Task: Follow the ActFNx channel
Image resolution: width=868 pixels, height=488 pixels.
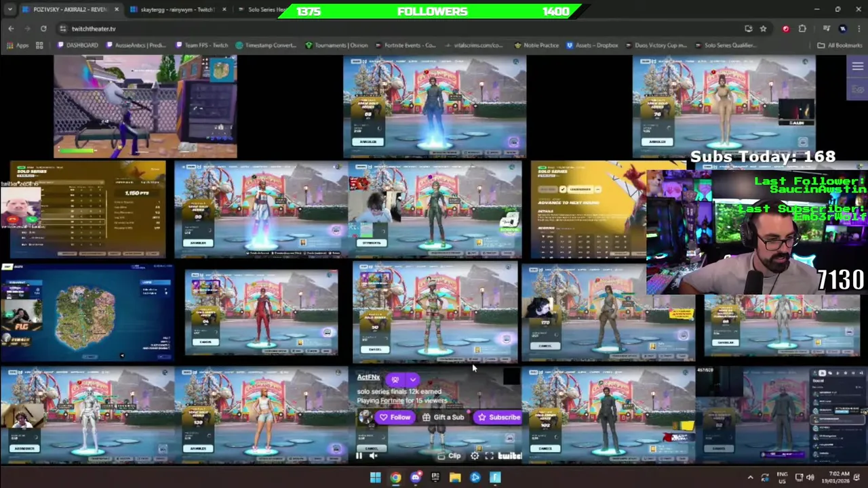Action: pyautogui.click(x=395, y=418)
